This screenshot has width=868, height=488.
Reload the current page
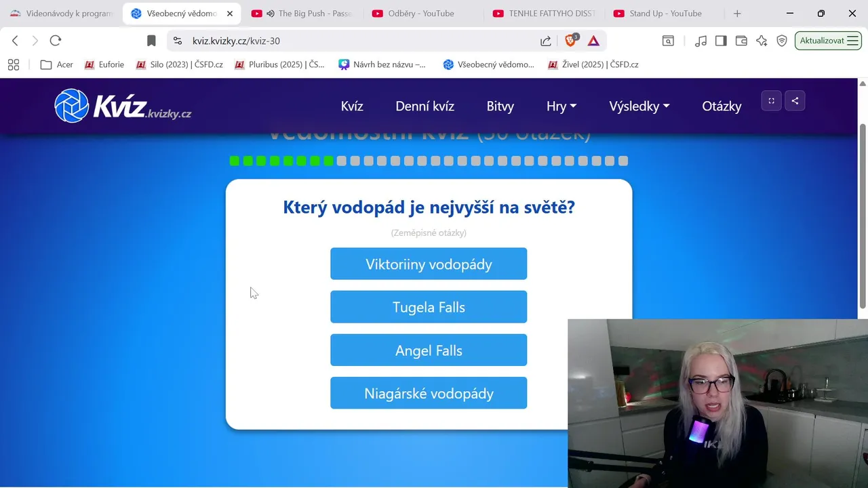click(x=56, y=41)
